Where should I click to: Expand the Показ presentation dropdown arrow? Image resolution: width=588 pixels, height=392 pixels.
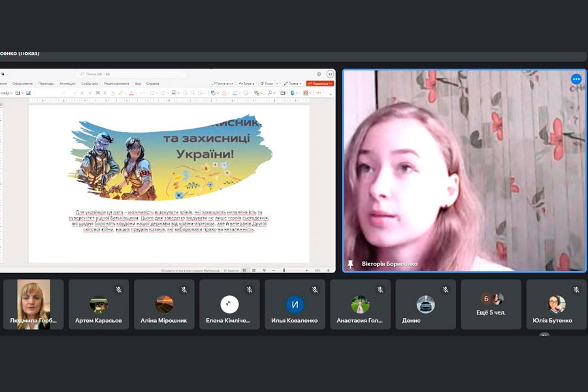pyautogui.click(x=277, y=84)
